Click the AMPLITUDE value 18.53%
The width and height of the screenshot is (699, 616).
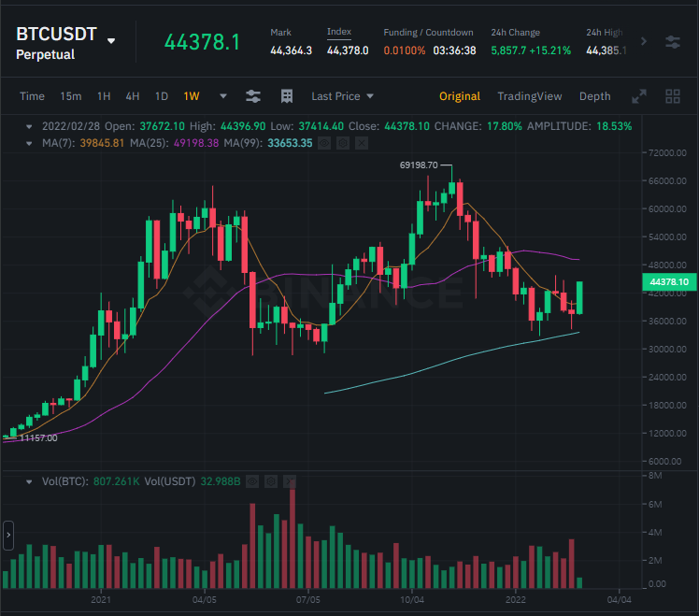[x=614, y=127]
